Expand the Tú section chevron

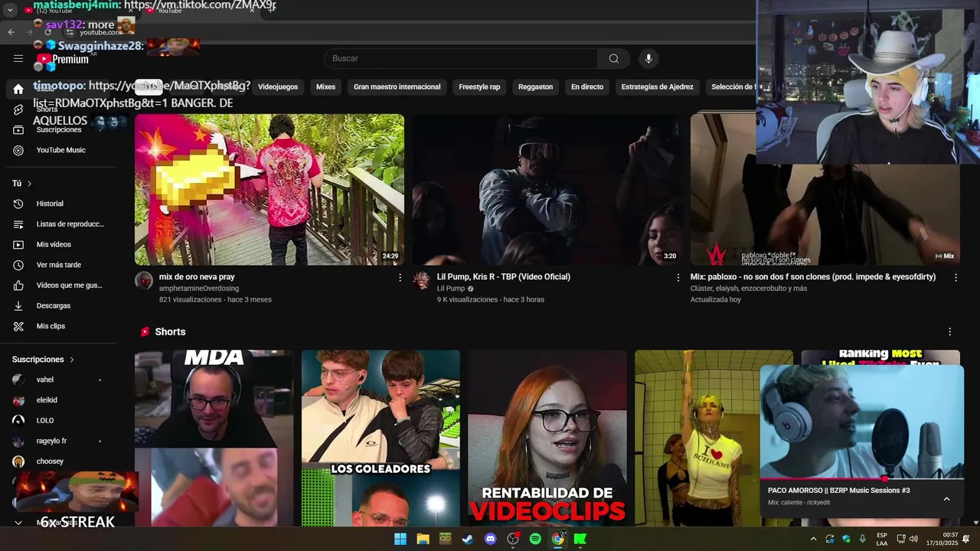[29, 184]
